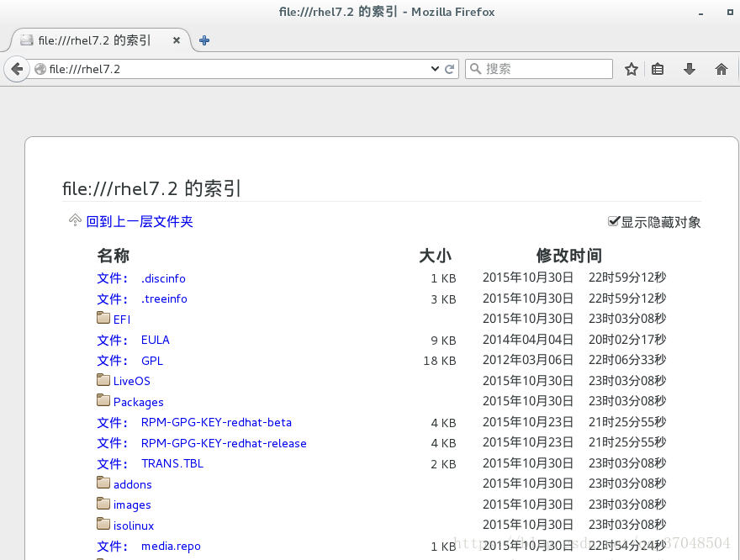
Task: Click the LiveOS directory name link
Action: click(132, 381)
